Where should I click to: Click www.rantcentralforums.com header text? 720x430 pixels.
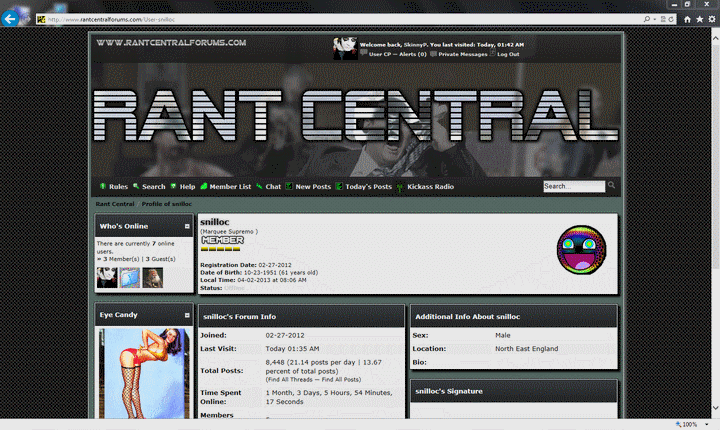[x=171, y=43]
